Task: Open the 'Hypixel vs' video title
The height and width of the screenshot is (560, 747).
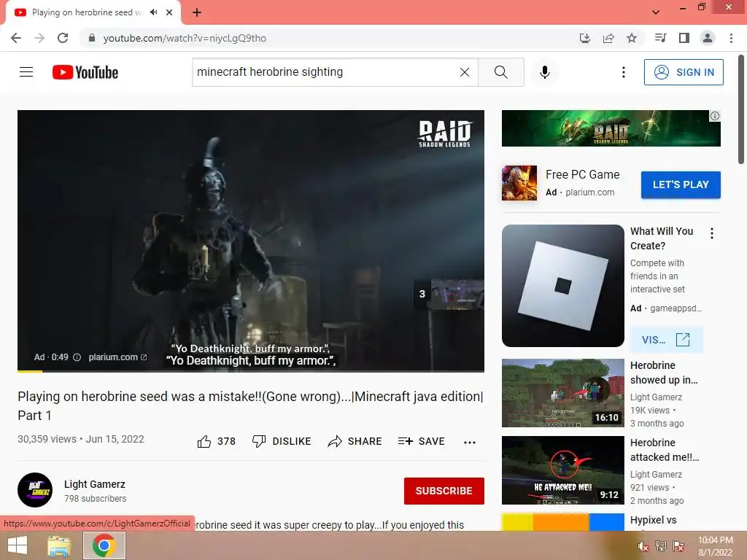Action: pos(653,520)
